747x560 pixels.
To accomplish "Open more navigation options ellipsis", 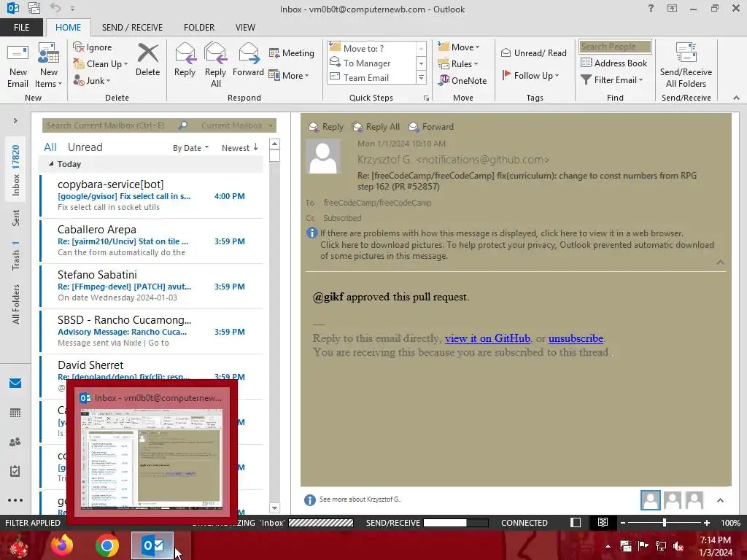I will tap(15, 500).
